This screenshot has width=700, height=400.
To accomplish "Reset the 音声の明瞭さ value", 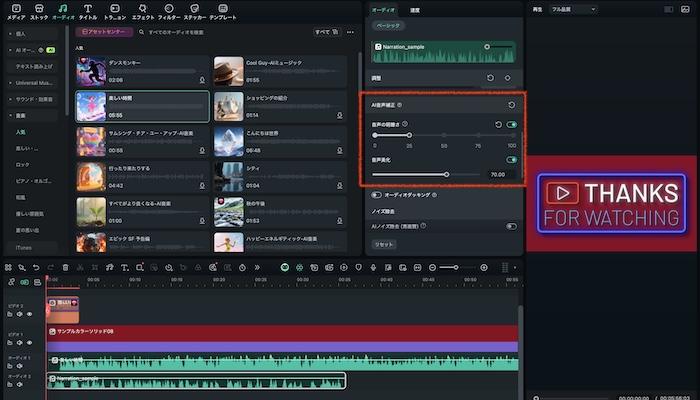I will (499, 125).
